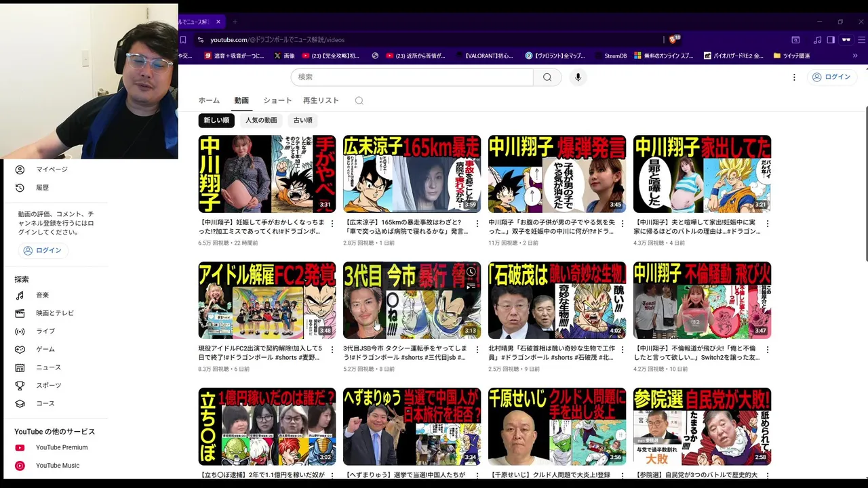Click the 現役アイドルFC2出演で契約解除 video title

tap(260, 353)
